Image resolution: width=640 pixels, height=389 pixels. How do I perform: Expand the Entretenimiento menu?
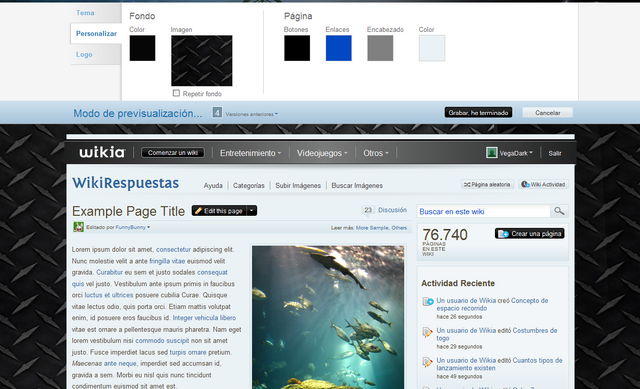(251, 153)
